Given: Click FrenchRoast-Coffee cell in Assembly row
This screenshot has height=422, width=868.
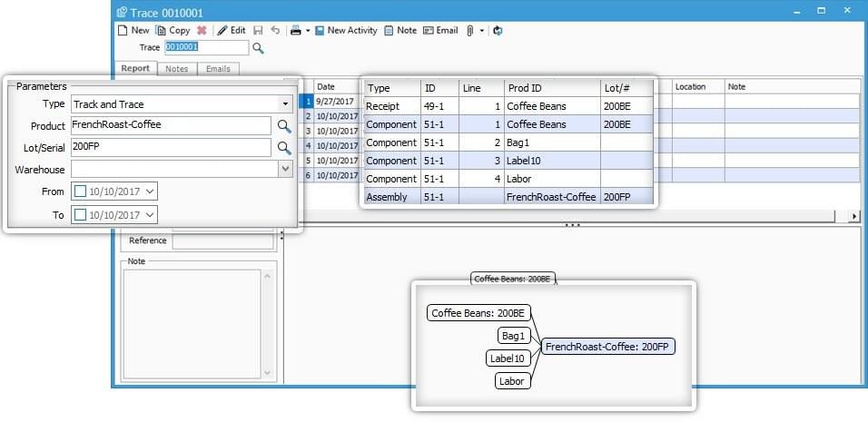Looking at the screenshot, I should coord(552,197).
